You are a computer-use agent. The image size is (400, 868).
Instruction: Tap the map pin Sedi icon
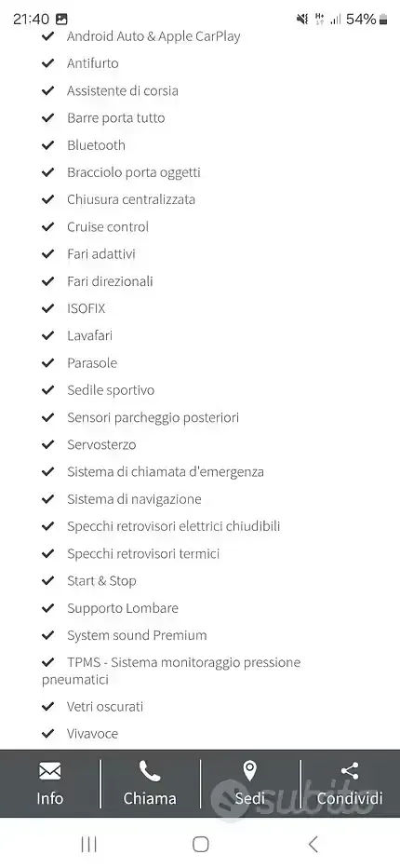tap(250, 770)
